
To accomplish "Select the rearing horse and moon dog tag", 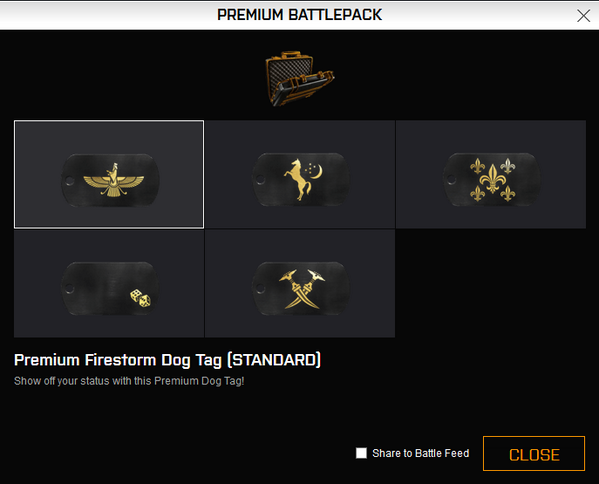I will (300, 174).
